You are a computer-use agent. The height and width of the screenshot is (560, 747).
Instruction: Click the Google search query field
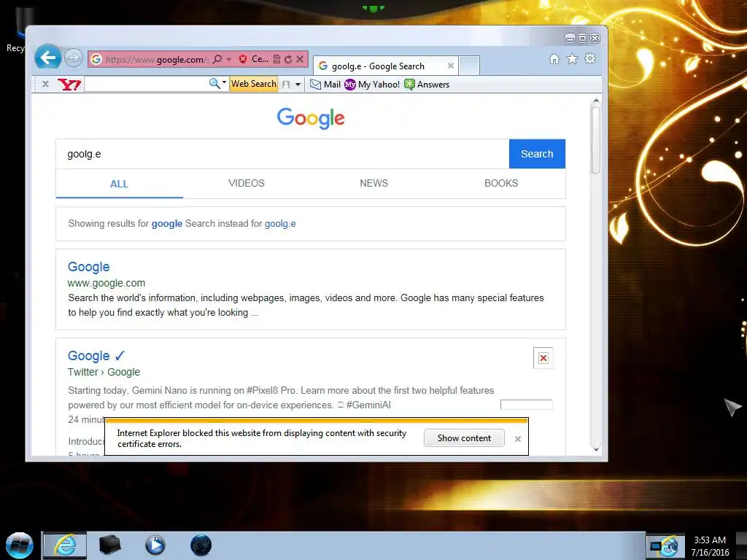[282, 154]
